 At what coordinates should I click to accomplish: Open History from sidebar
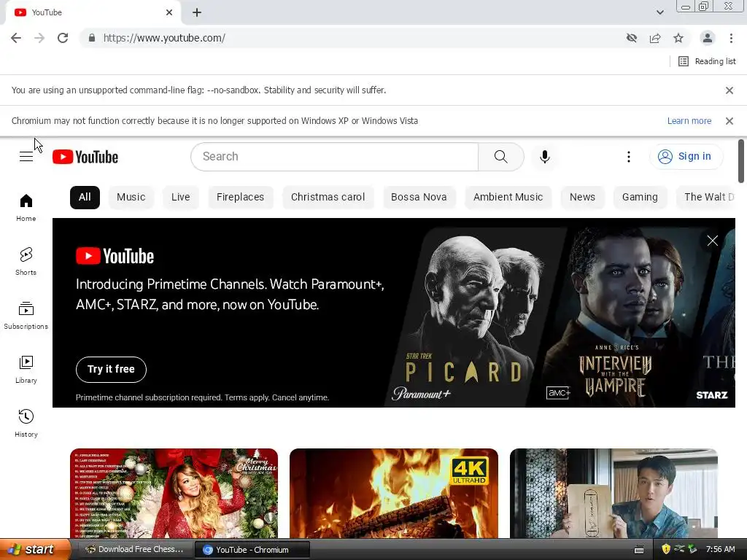click(x=26, y=423)
